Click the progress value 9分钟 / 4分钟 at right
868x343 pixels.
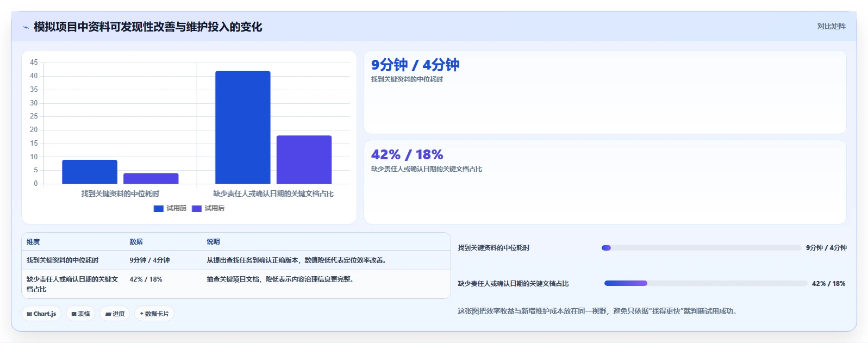click(x=826, y=248)
